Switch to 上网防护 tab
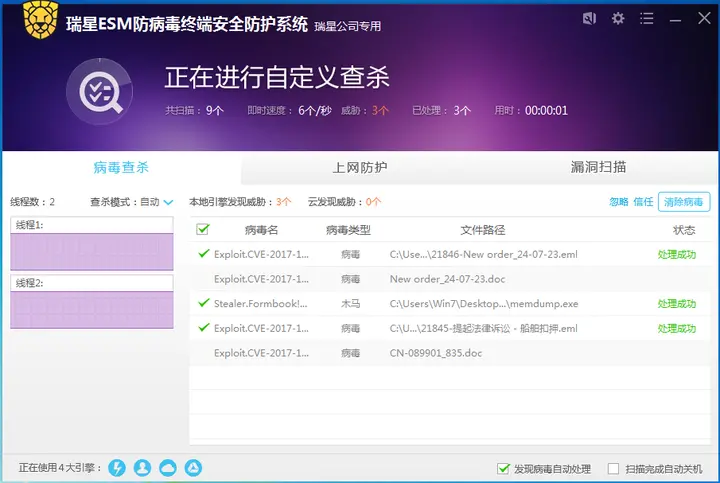 360,168
